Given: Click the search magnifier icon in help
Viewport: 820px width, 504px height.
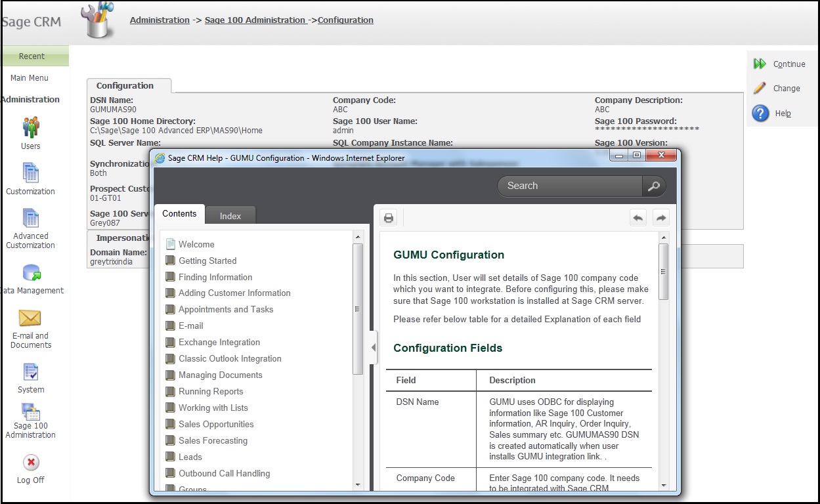Looking at the screenshot, I should tap(653, 186).
